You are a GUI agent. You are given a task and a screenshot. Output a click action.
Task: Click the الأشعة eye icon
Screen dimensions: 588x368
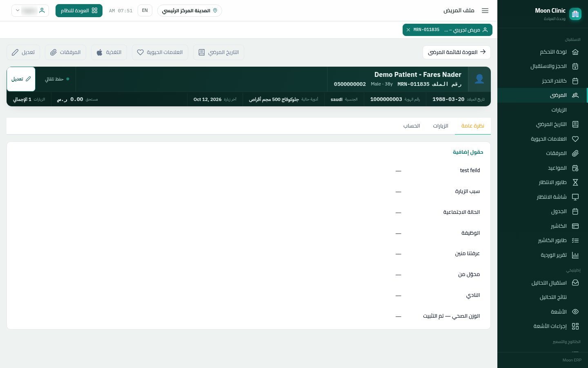(575, 312)
